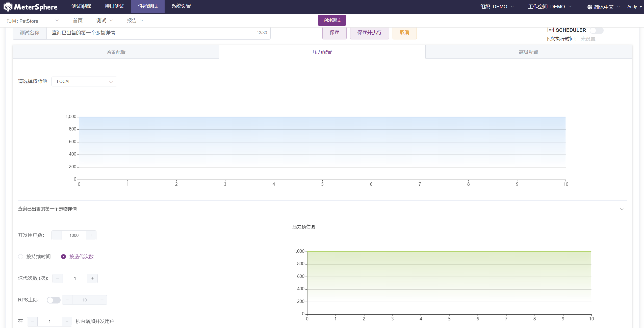Screen dimensions: 644x328
Task: Click the 并发用户数 label
Action: click(31, 235)
